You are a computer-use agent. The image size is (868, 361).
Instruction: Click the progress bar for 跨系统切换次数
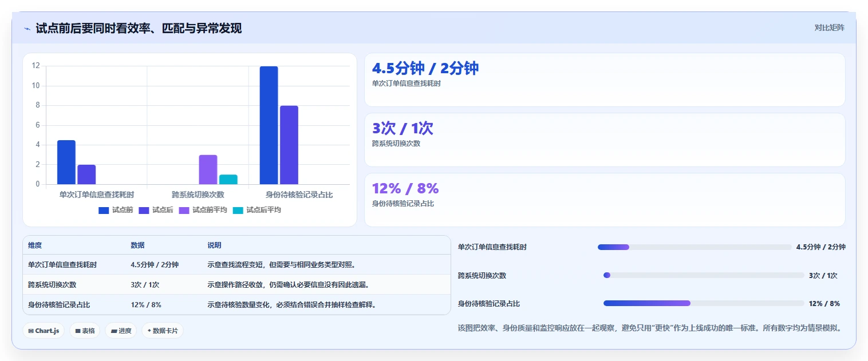pyautogui.click(x=704, y=275)
